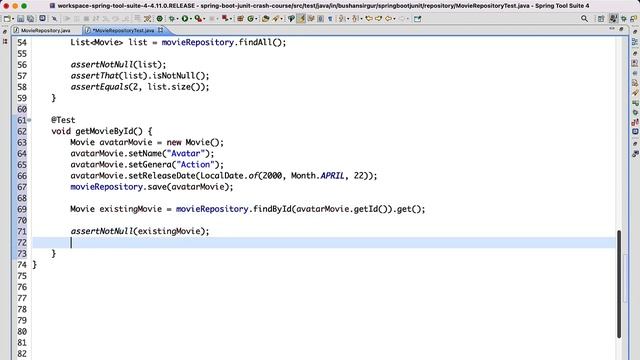Open the Outline view icon in right trim
The height and width of the screenshot is (360, 640).
point(635,42)
